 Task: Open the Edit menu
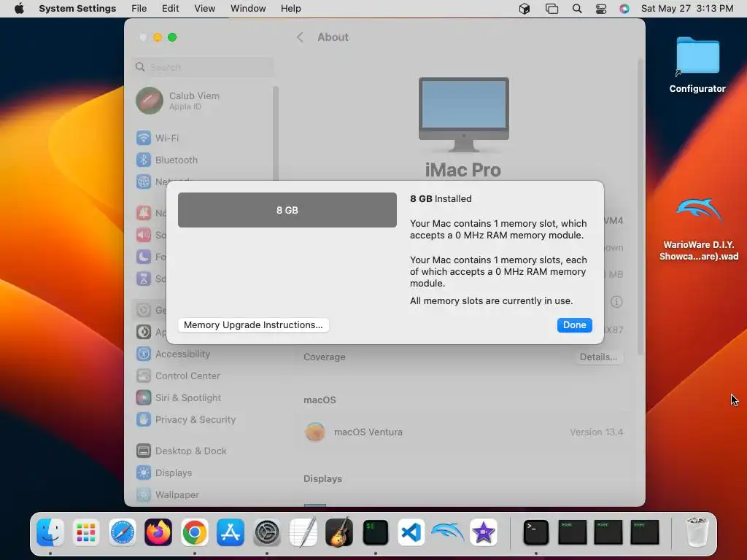click(x=170, y=9)
